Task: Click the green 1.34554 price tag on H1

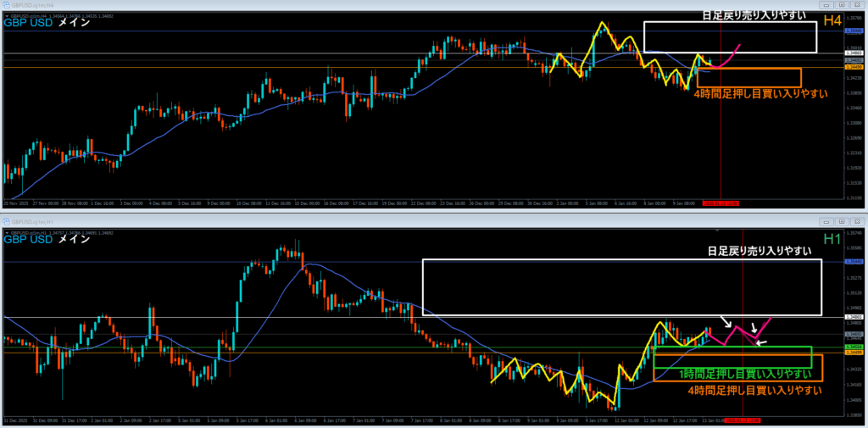Action: (853, 347)
